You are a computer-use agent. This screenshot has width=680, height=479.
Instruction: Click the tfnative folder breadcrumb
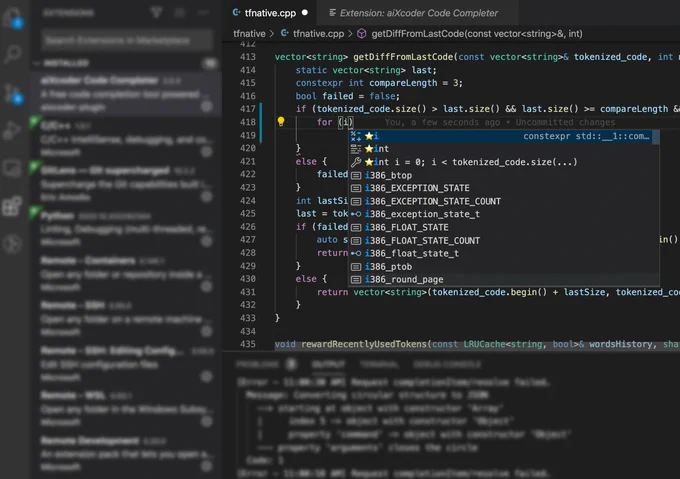(249, 34)
